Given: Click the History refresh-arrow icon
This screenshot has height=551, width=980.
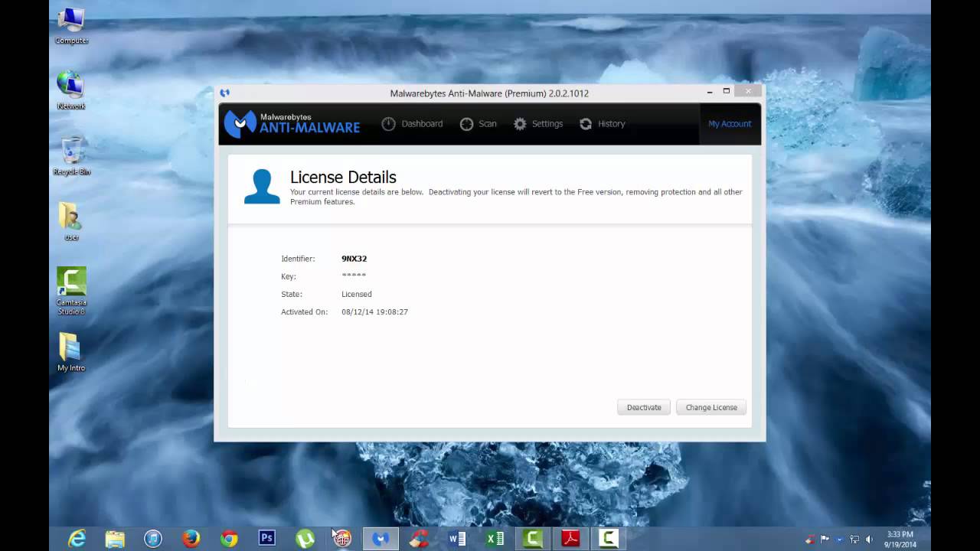Looking at the screenshot, I should click(x=586, y=124).
